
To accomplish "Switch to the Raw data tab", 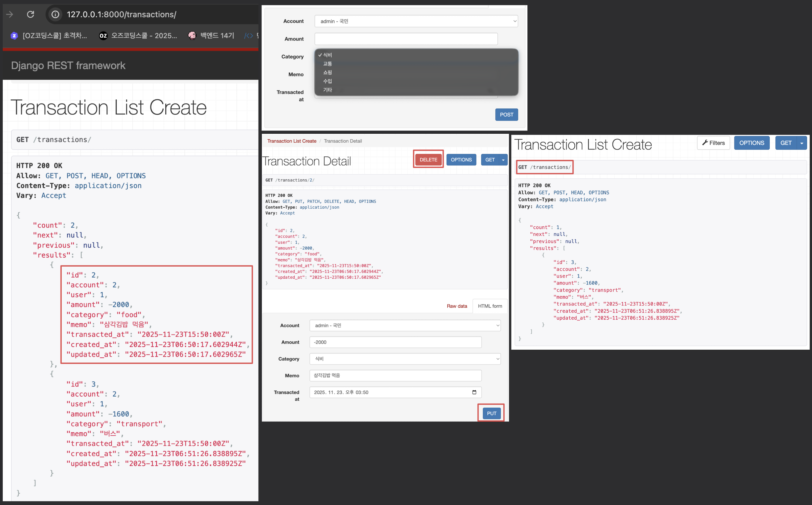I will 457,306.
